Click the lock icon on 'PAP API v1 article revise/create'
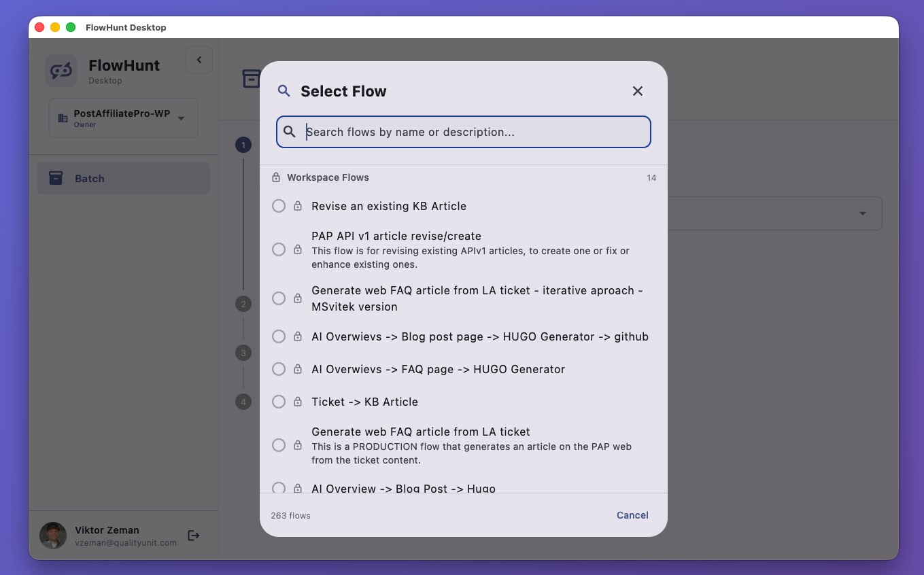This screenshot has width=924, height=575. pos(298,249)
